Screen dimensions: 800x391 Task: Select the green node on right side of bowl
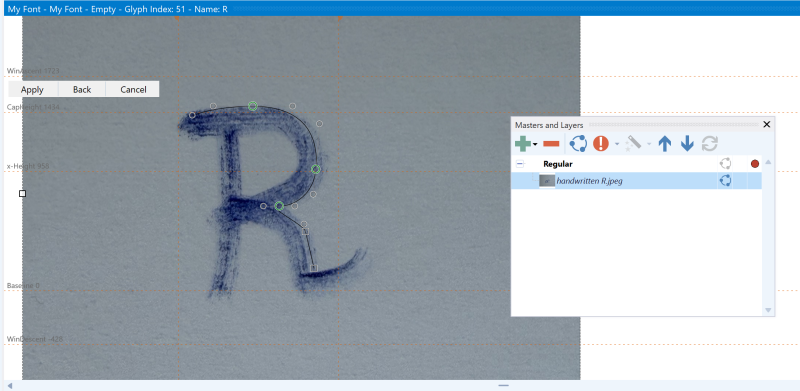pos(316,169)
